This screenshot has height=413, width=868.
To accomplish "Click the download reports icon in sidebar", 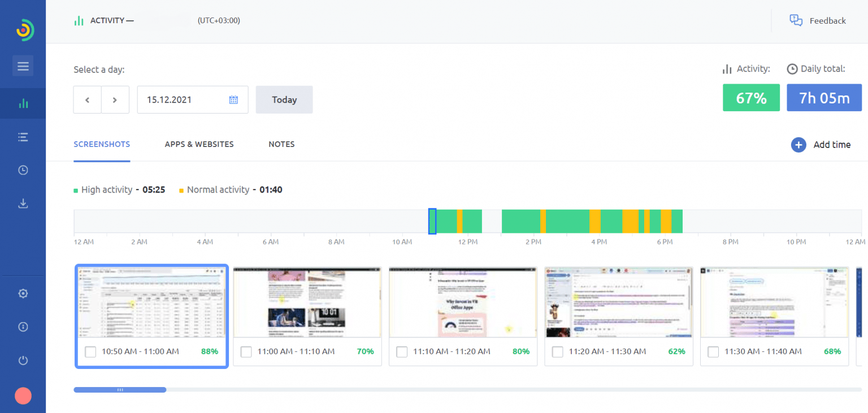I will [x=23, y=203].
